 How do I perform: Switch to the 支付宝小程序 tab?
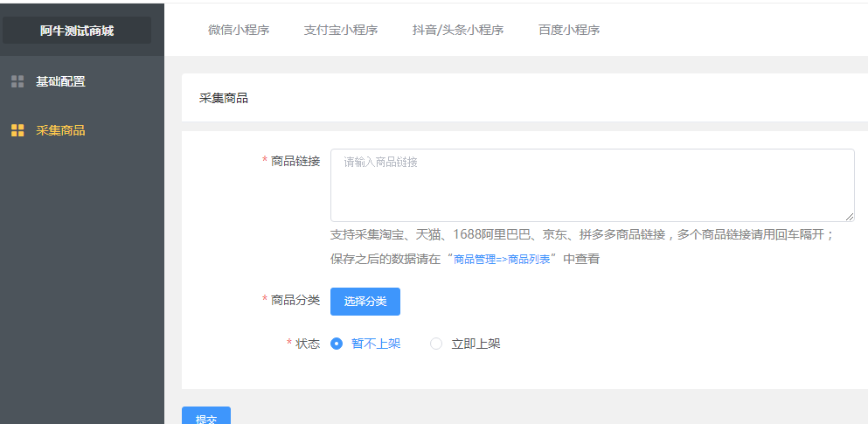[x=341, y=30]
